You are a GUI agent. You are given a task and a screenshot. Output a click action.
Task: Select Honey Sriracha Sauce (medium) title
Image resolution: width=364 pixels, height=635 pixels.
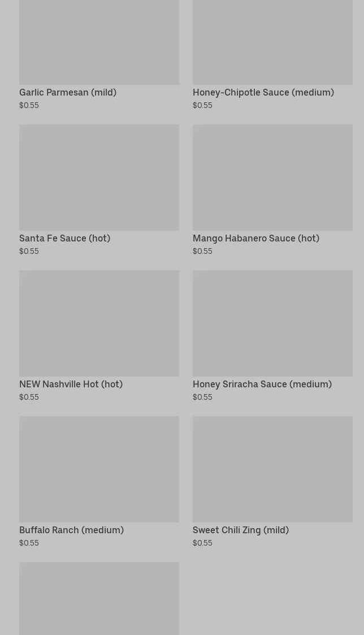pos(262,384)
